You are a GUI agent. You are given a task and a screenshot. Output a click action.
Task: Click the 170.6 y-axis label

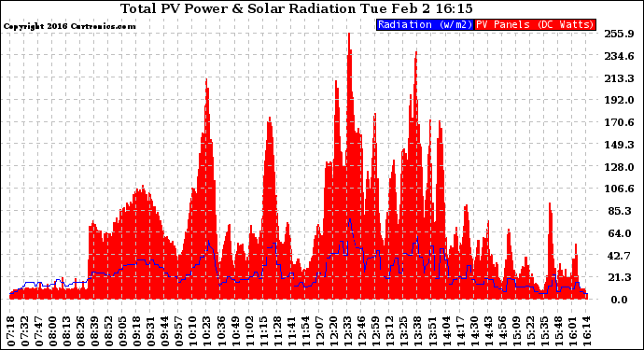tap(619, 122)
